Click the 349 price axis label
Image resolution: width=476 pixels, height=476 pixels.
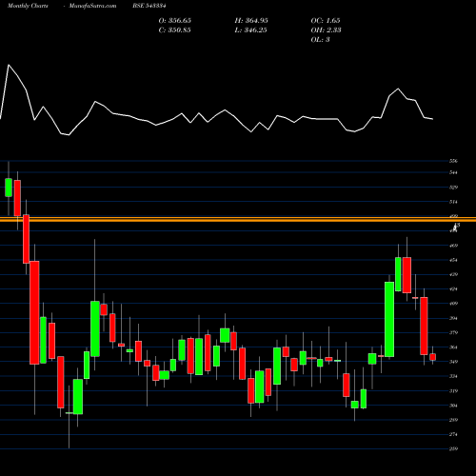pos(453,362)
